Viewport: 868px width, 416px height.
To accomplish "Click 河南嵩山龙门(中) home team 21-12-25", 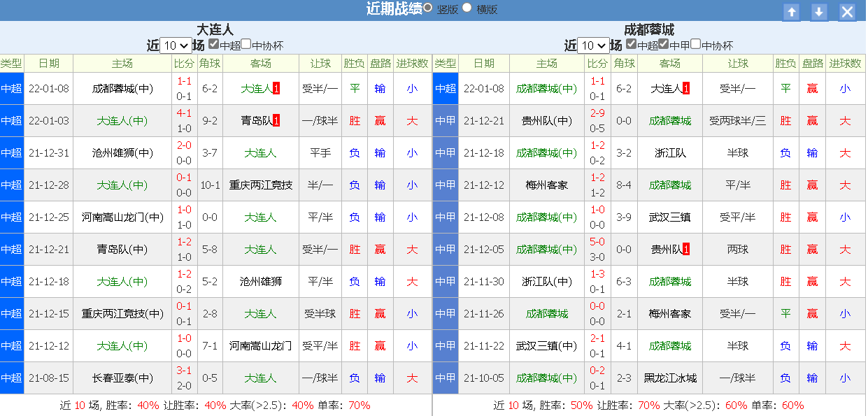I will pyautogui.click(x=122, y=217).
